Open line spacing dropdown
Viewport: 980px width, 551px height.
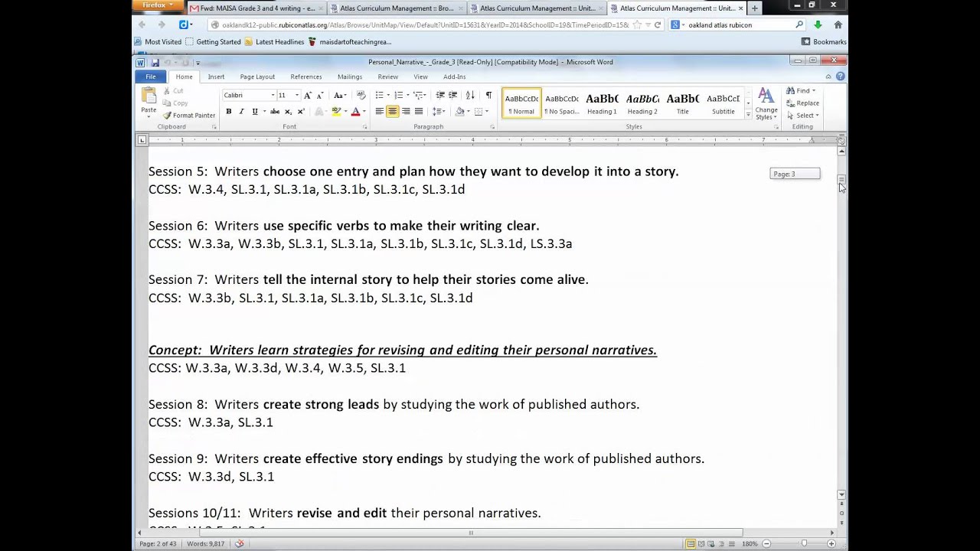438,112
